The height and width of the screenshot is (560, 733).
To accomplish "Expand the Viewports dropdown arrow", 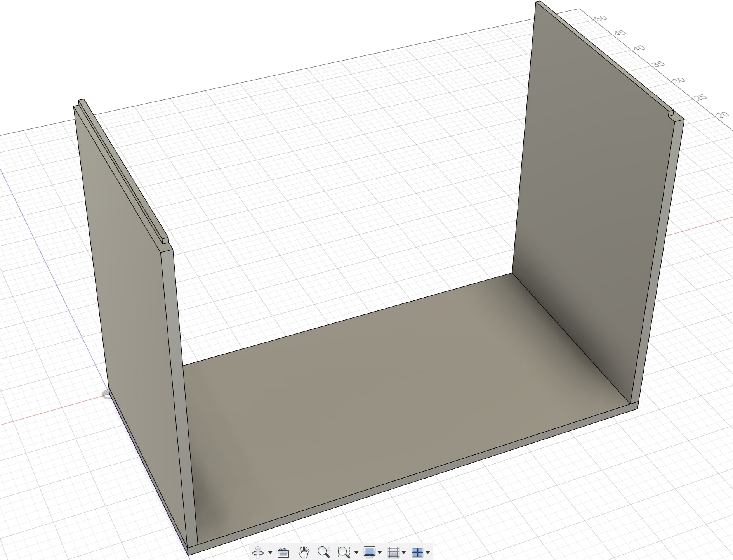I will pos(428,552).
